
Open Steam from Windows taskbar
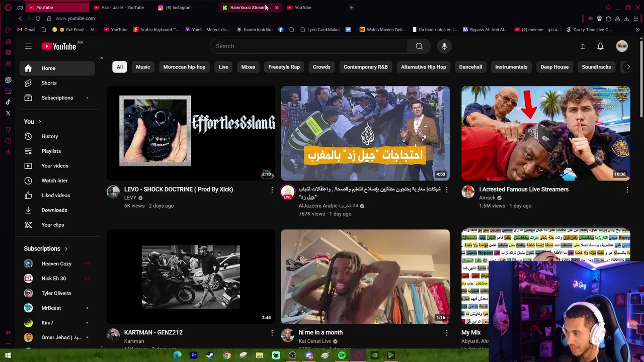click(x=210, y=355)
